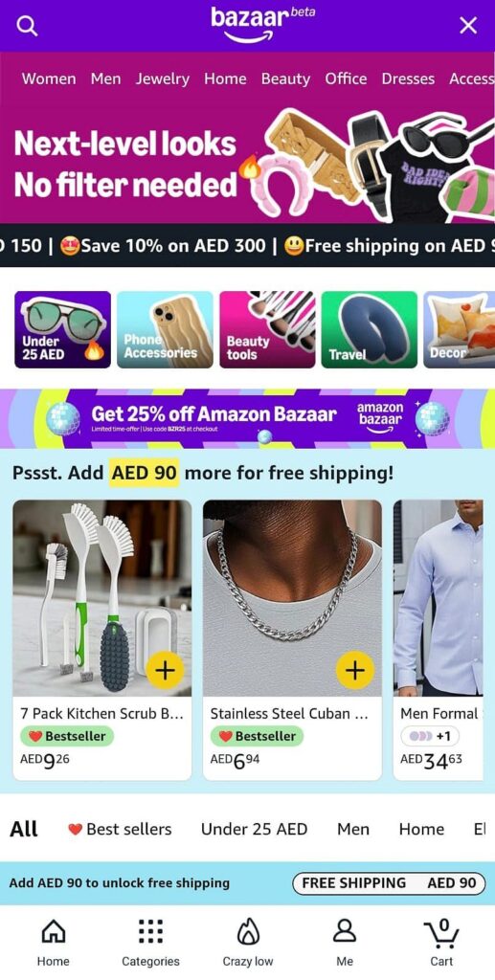The height and width of the screenshot is (980, 495).
Task: Open the Categories grid icon
Action: point(150,932)
